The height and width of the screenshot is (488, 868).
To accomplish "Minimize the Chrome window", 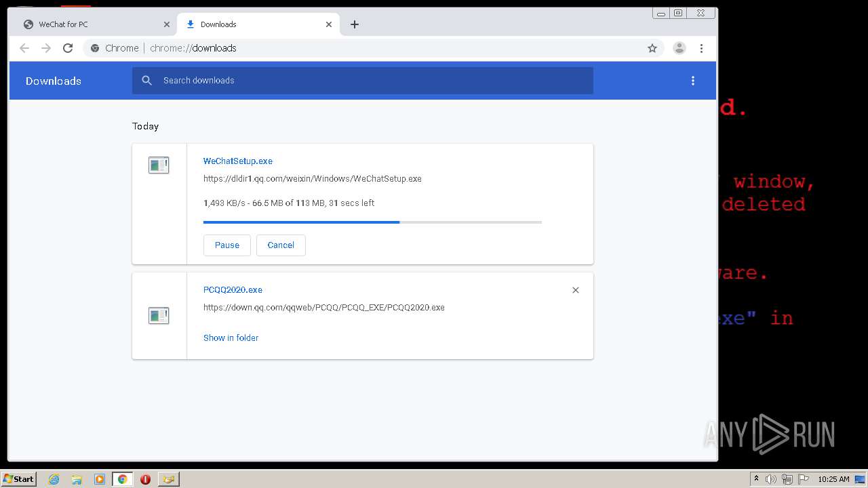I will pos(661,13).
